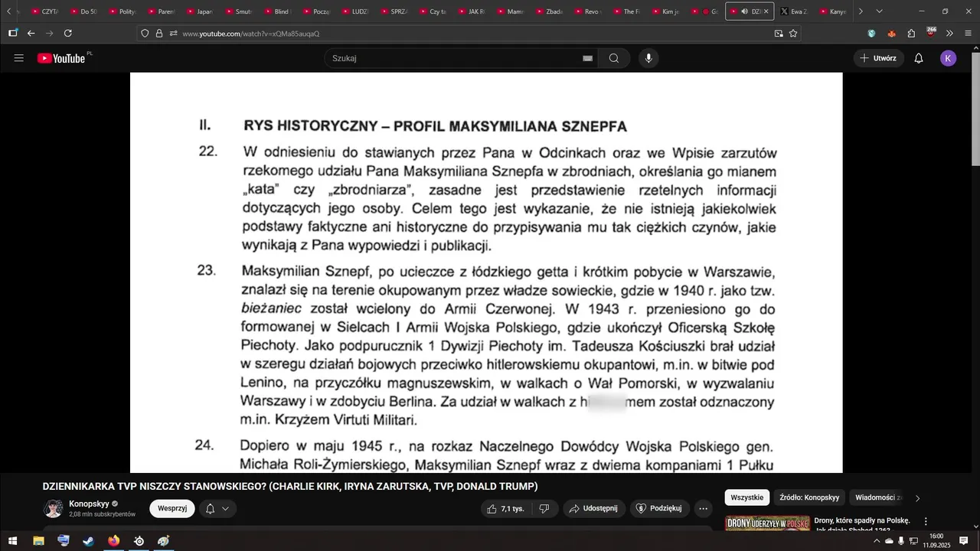980x551 pixels.
Task: Mute the playing tab via its speaker icon
Action: (744, 11)
